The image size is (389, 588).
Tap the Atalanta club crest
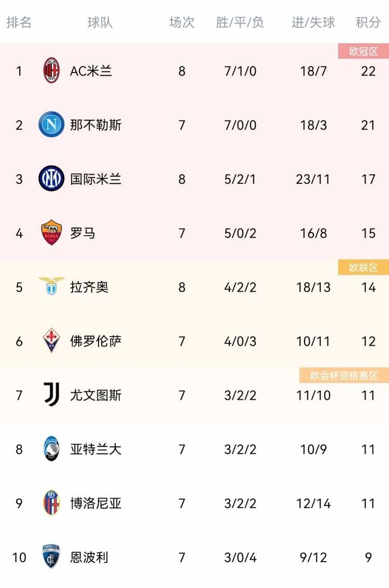51,448
